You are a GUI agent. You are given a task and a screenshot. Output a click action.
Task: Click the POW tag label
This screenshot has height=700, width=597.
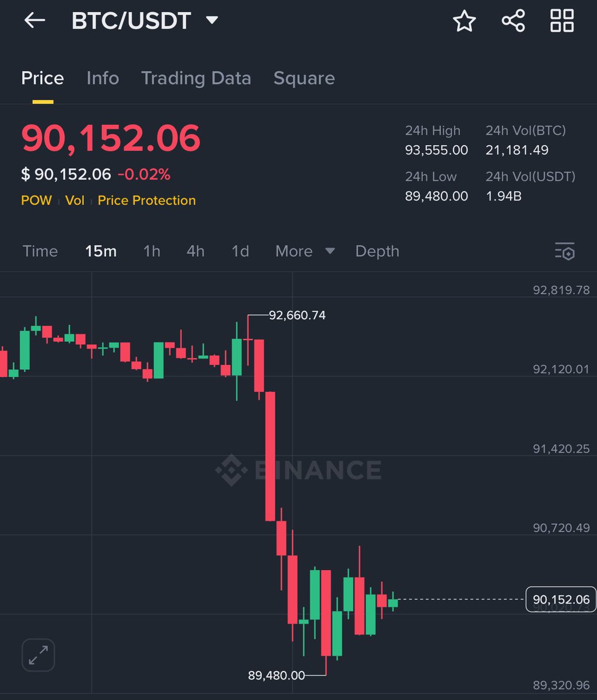[x=36, y=200]
